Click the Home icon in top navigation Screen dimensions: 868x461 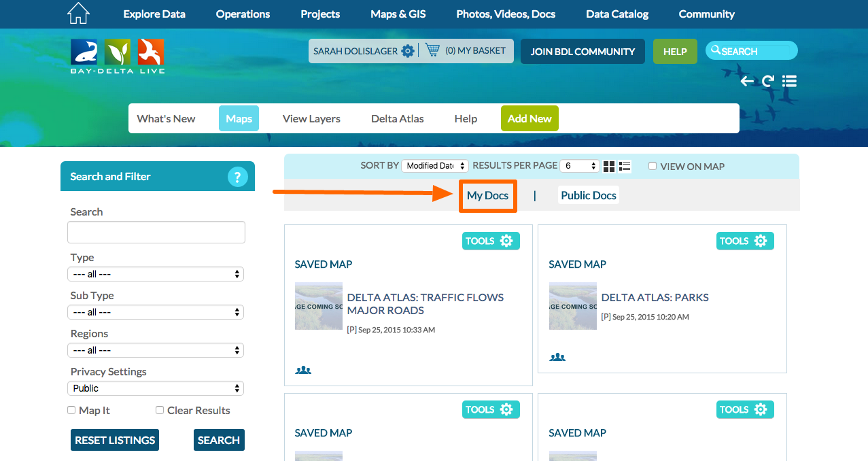tap(79, 14)
